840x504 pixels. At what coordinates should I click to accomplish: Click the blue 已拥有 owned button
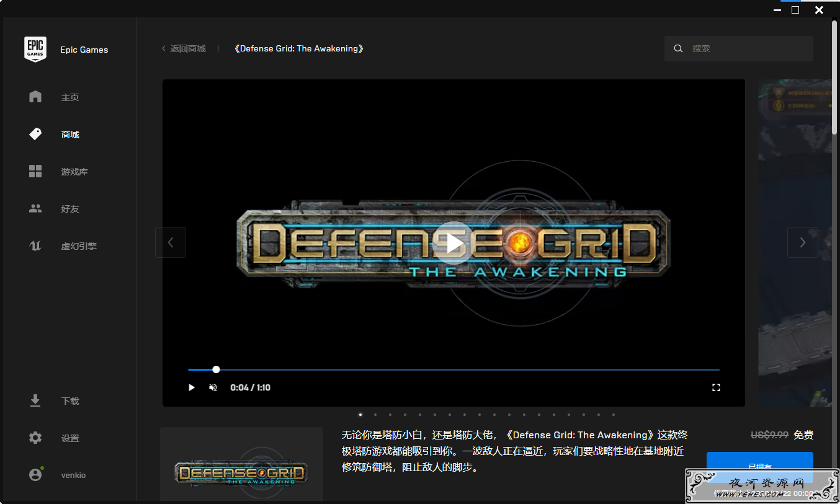759,466
